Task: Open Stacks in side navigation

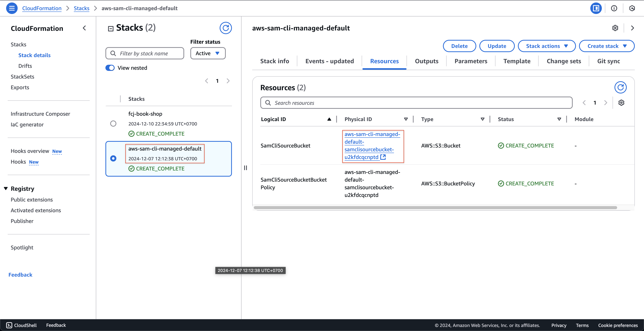Action: [x=19, y=44]
